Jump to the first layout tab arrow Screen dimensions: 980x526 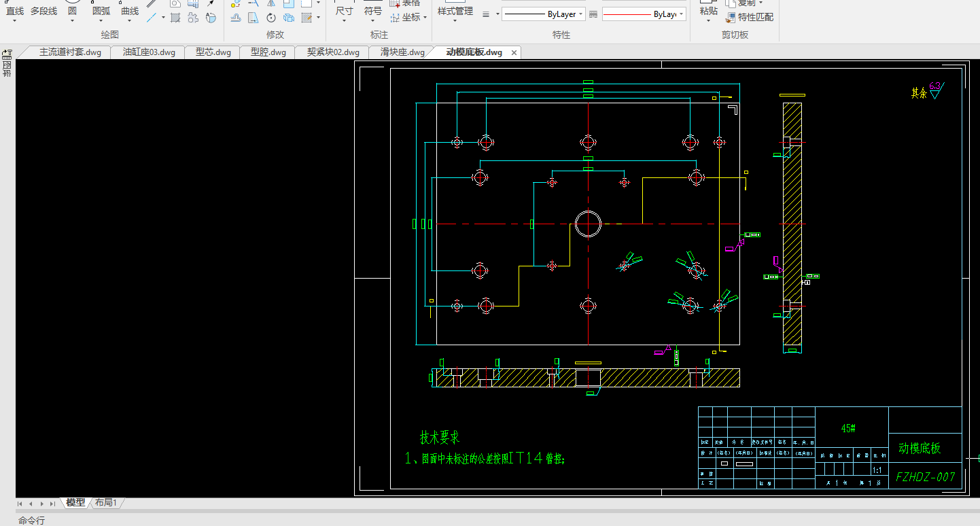click(20, 504)
